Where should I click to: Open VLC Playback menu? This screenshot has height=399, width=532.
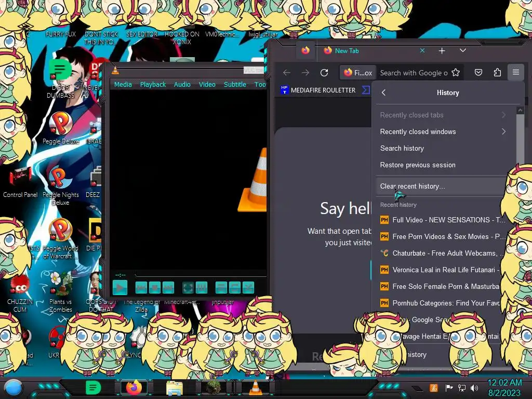pyautogui.click(x=153, y=85)
